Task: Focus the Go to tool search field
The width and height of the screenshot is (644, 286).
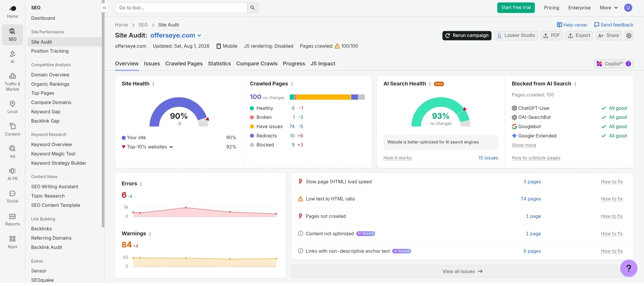Action: [181, 8]
